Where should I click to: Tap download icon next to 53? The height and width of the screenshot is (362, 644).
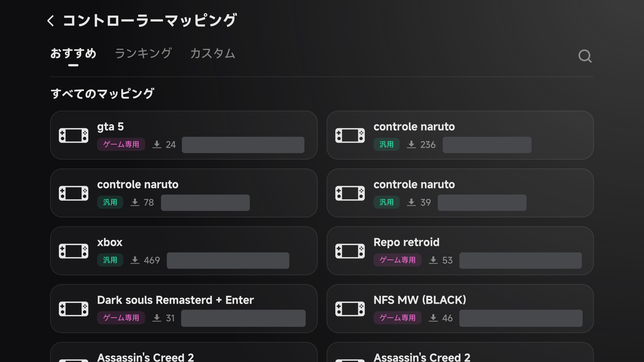tap(433, 260)
